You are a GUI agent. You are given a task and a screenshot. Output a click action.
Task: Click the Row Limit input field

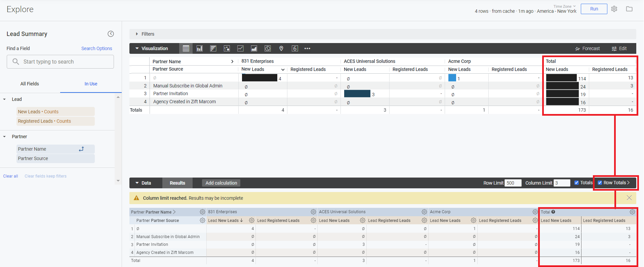coord(513,183)
